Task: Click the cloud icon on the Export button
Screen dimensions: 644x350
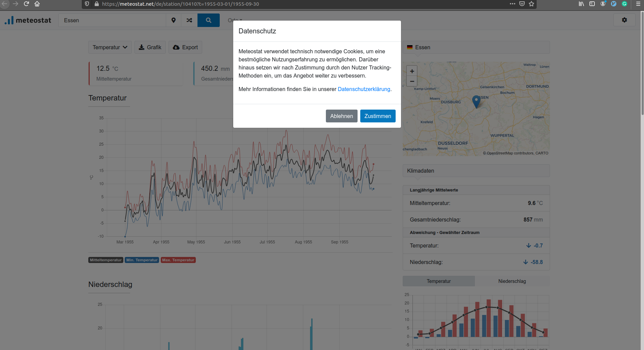Action: tap(176, 47)
